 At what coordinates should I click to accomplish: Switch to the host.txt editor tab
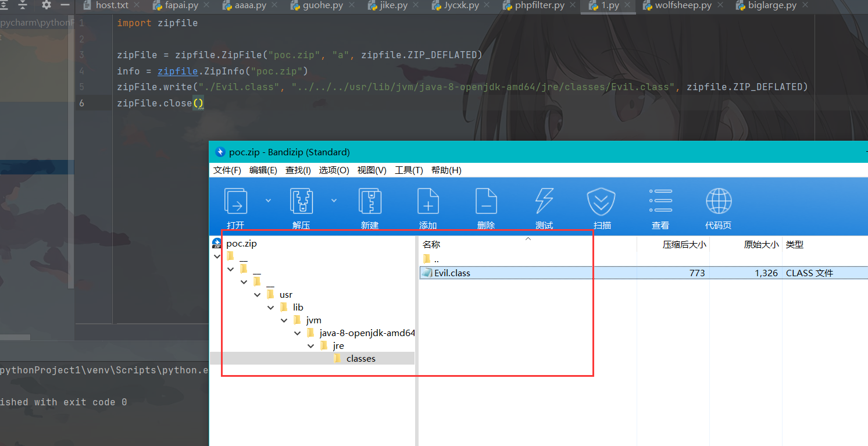tap(112, 5)
